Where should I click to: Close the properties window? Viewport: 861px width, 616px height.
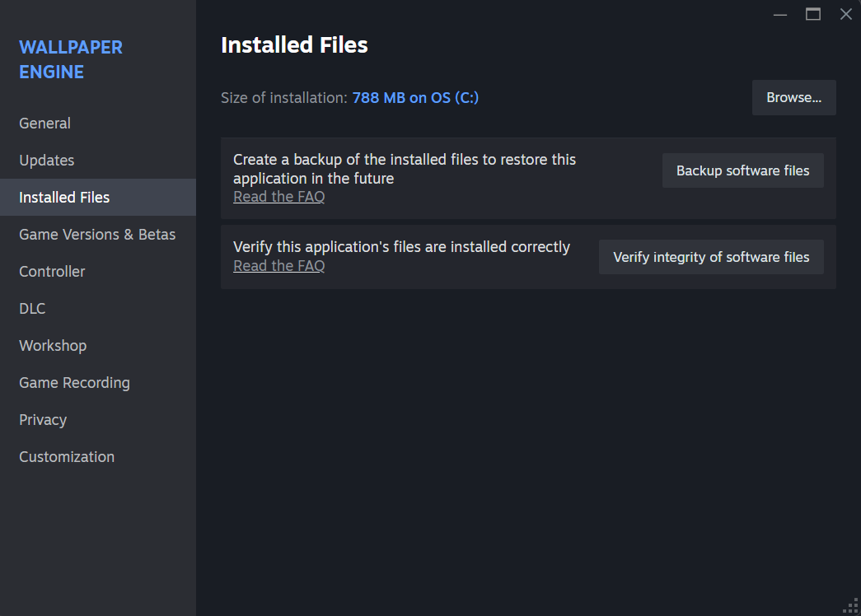click(x=845, y=14)
